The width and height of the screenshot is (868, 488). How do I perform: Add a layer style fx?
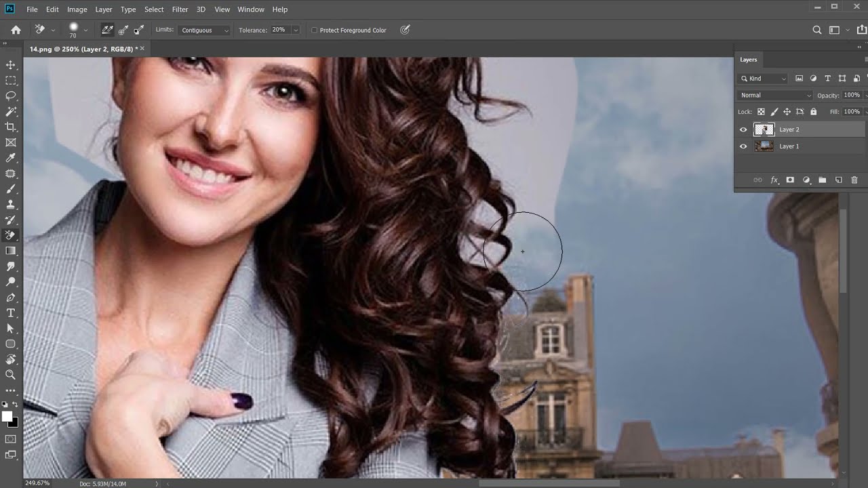(x=774, y=180)
